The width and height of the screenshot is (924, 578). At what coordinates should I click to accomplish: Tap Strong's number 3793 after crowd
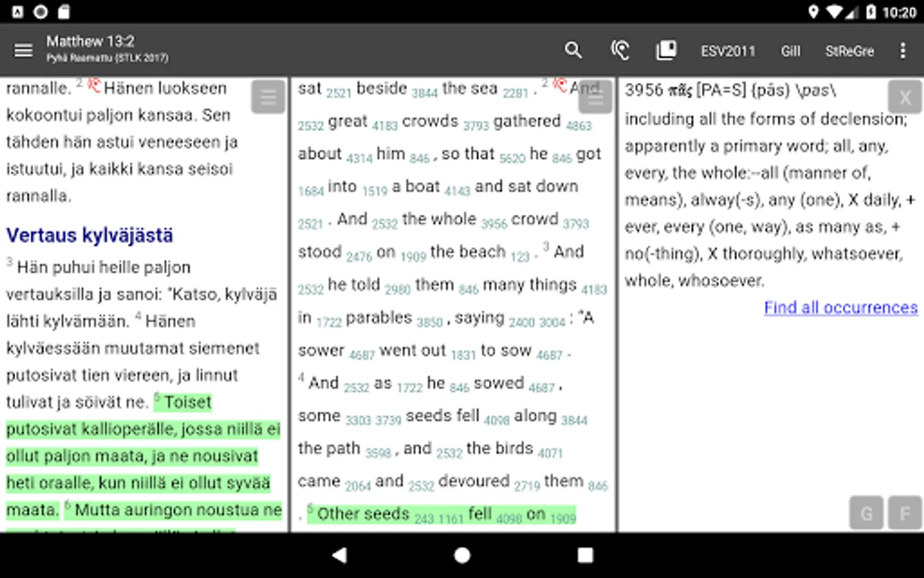576,224
